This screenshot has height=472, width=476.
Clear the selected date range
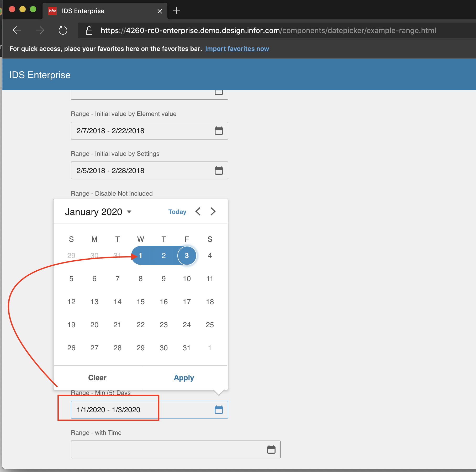pyautogui.click(x=97, y=378)
